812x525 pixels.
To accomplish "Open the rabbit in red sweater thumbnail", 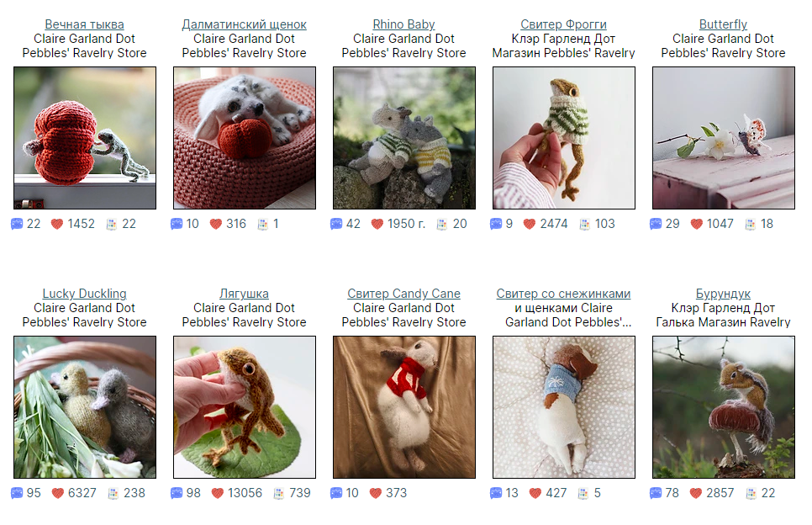I will [x=404, y=407].
